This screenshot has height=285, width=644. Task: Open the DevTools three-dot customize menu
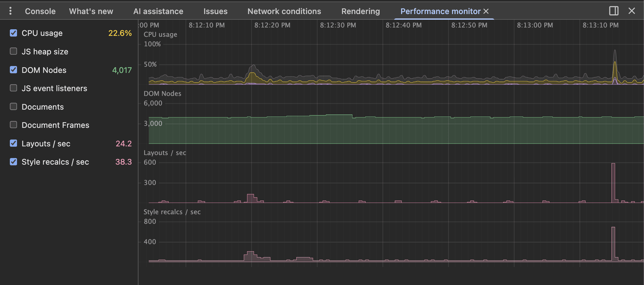[11, 11]
